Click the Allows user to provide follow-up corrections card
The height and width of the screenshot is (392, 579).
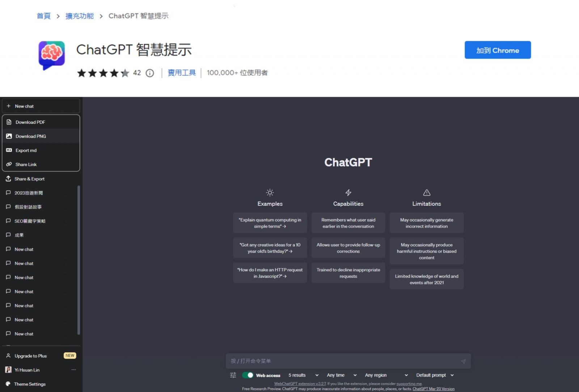click(348, 248)
